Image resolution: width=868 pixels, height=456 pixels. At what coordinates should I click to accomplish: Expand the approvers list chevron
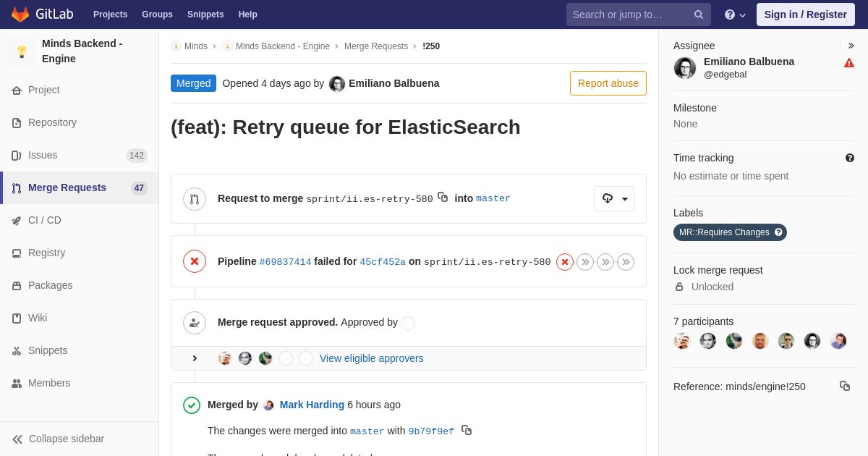click(195, 358)
